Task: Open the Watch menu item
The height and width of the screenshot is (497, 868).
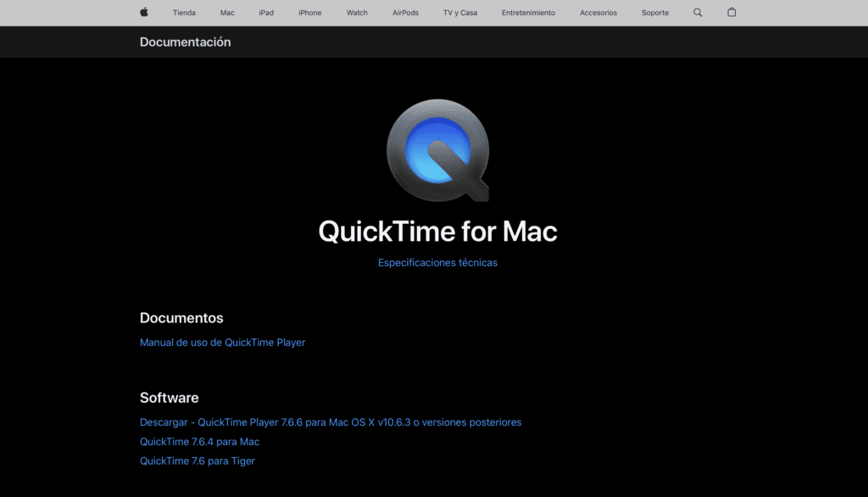Action: click(357, 13)
